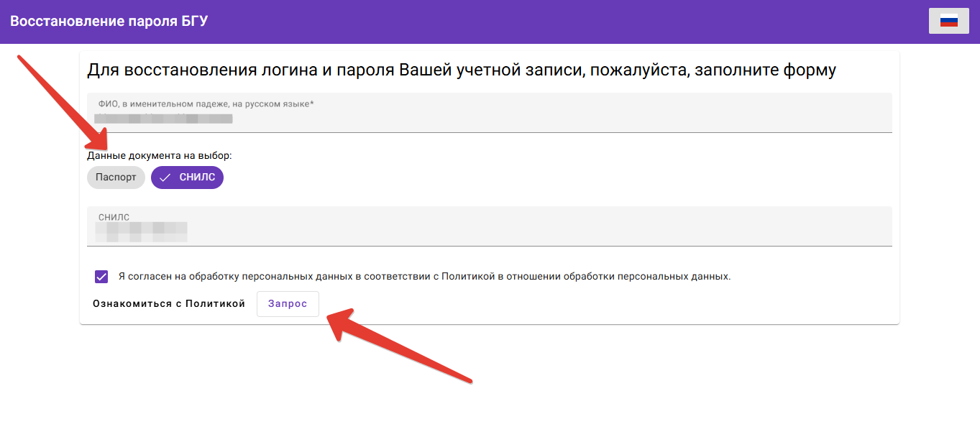Uncheck the personal data consent checkbox
Screen dimensions: 980x437
click(101, 277)
